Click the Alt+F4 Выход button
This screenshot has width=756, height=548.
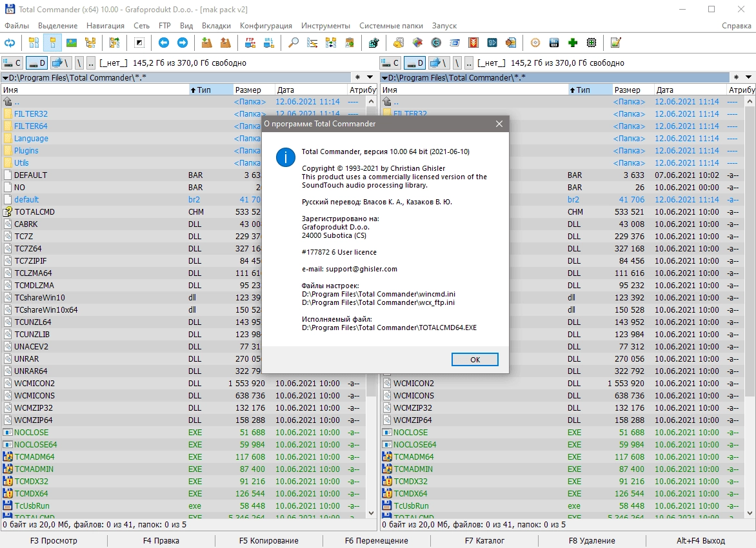click(701, 541)
